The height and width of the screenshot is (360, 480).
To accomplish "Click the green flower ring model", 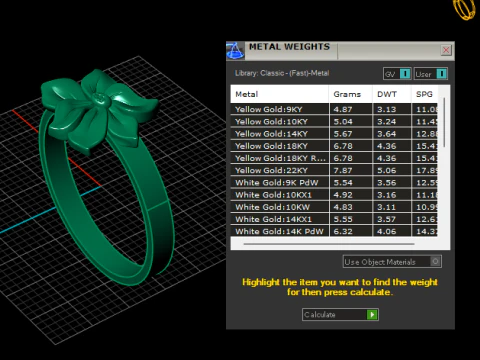I will 106,177.
